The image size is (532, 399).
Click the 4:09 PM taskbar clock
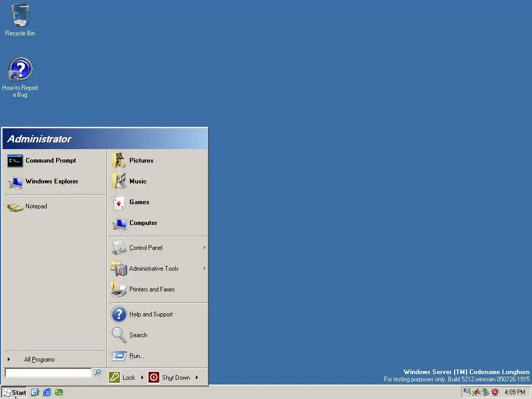point(515,392)
